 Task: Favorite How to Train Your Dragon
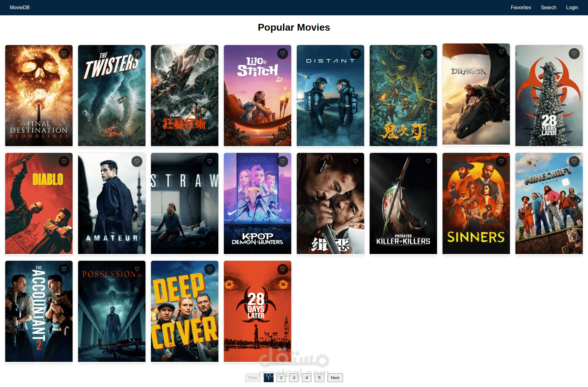point(501,52)
